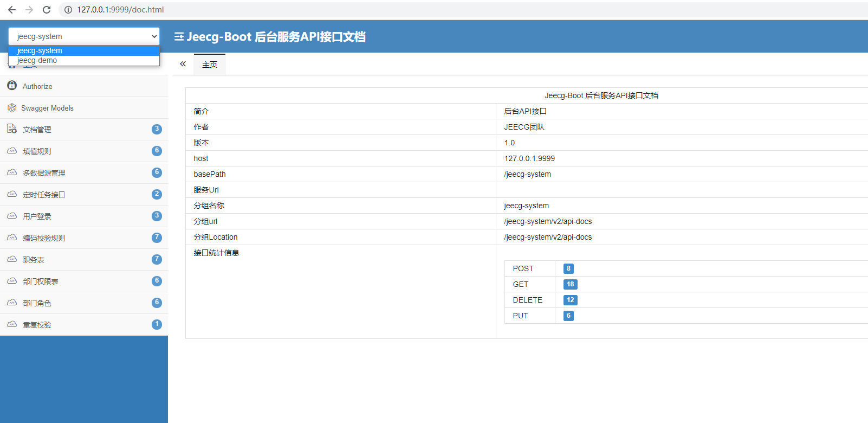868x423 pixels.
Task: Click the count badge 7 on 编码校验规则
Action: (x=157, y=238)
